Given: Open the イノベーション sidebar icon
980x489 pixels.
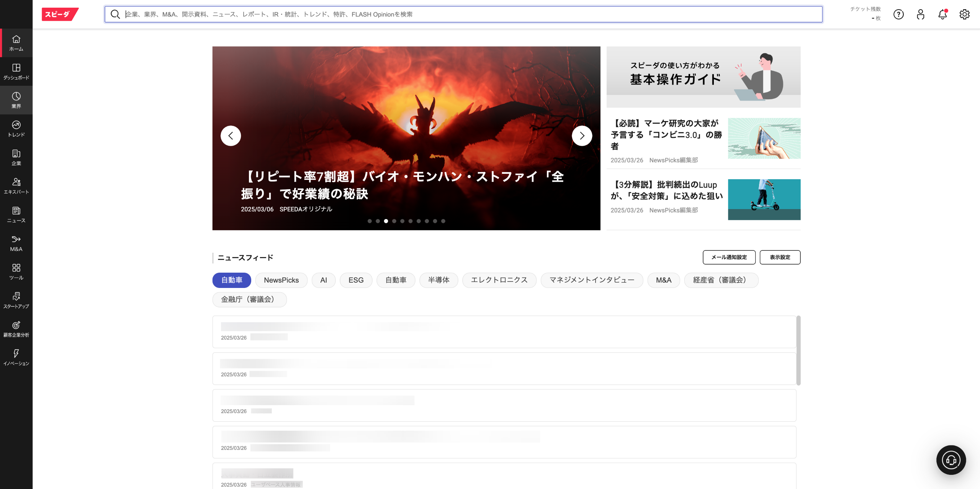Looking at the screenshot, I should [x=16, y=357].
